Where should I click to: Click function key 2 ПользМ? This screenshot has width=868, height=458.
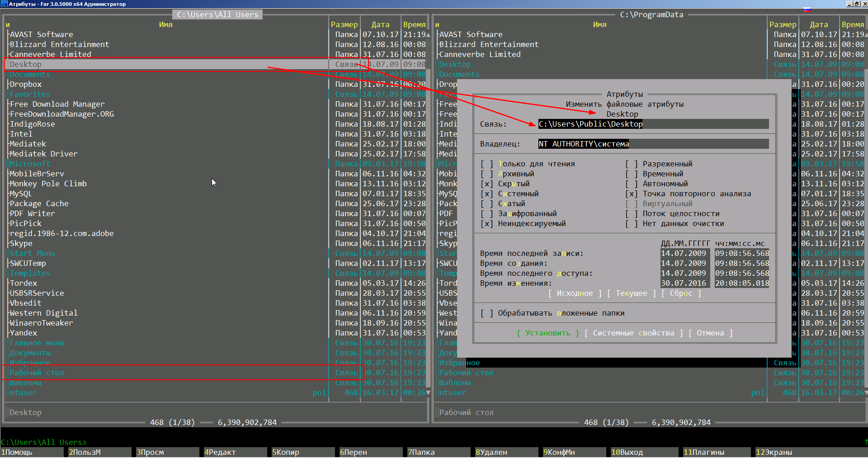(x=99, y=452)
